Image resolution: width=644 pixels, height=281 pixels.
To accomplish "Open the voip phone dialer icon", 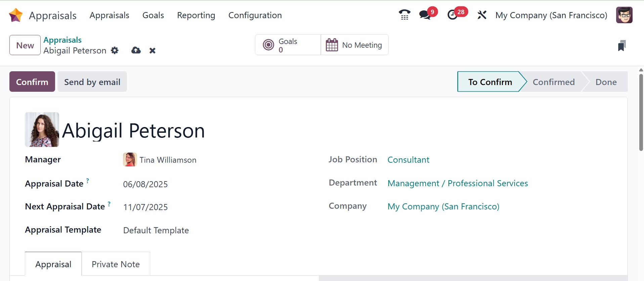I will click(x=404, y=15).
